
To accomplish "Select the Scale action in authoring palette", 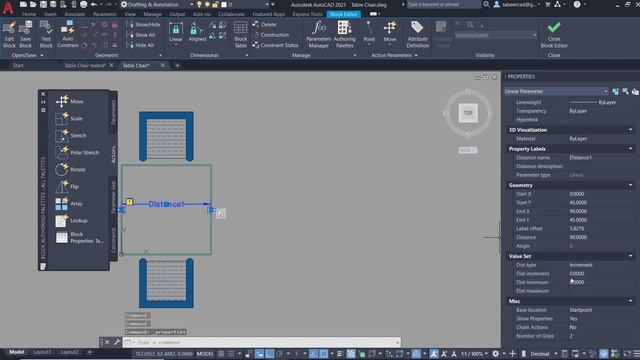I will (69, 118).
